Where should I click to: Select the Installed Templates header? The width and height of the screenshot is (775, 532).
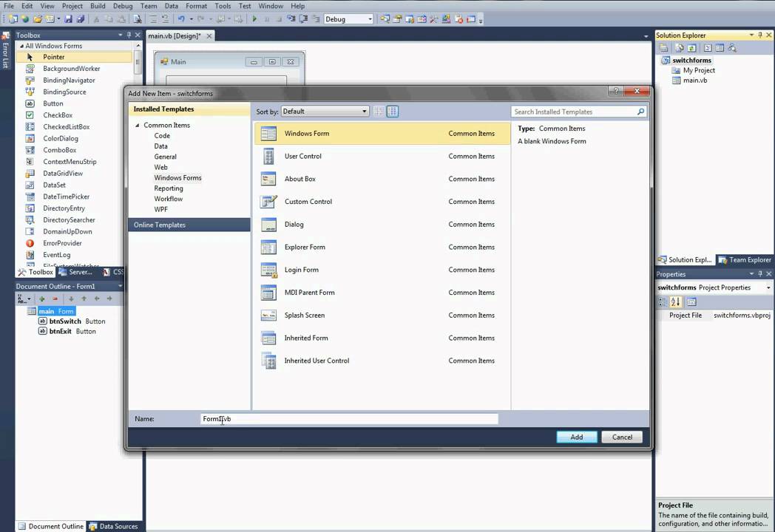(x=189, y=109)
